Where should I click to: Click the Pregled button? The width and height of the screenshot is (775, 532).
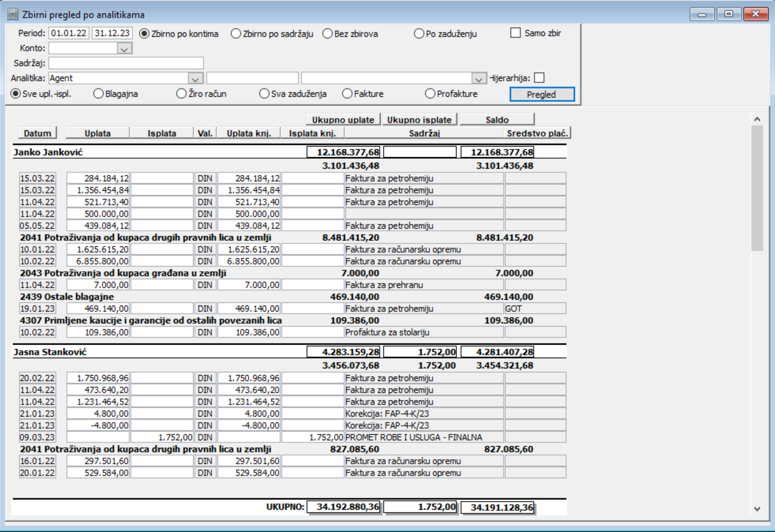(x=542, y=94)
